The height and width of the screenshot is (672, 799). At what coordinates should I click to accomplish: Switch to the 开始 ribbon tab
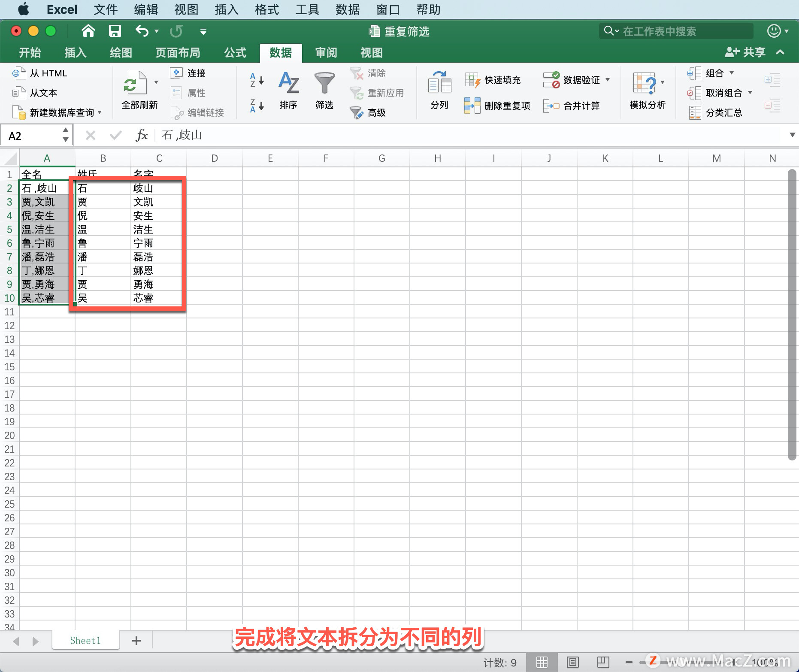pyautogui.click(x=30, y=52)
